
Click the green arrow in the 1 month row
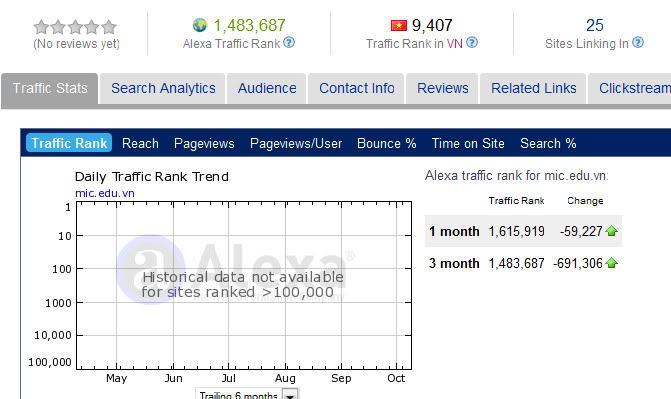click(612, 231)
